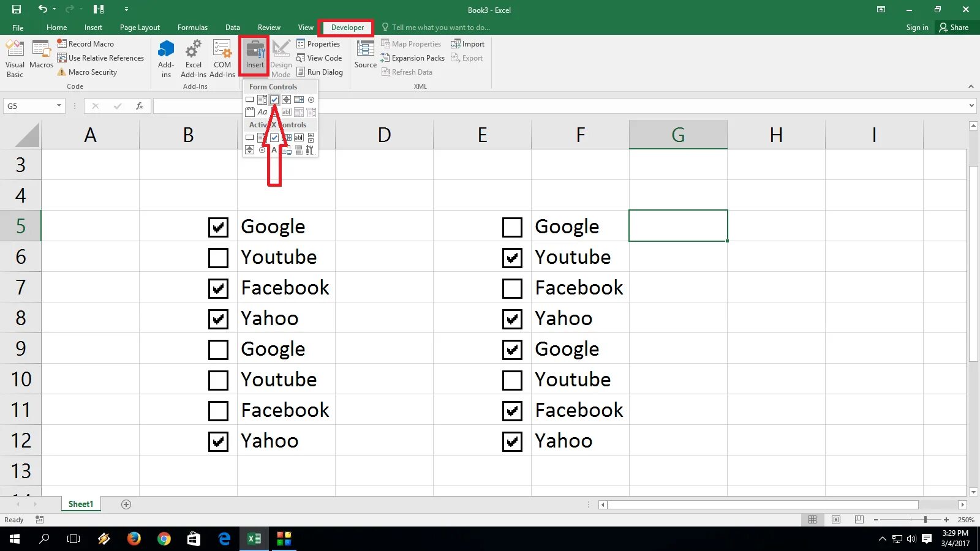The height and width of the screenshot is (551, 980).
Task: Open Macro Security settings
Action: point(87,72)
